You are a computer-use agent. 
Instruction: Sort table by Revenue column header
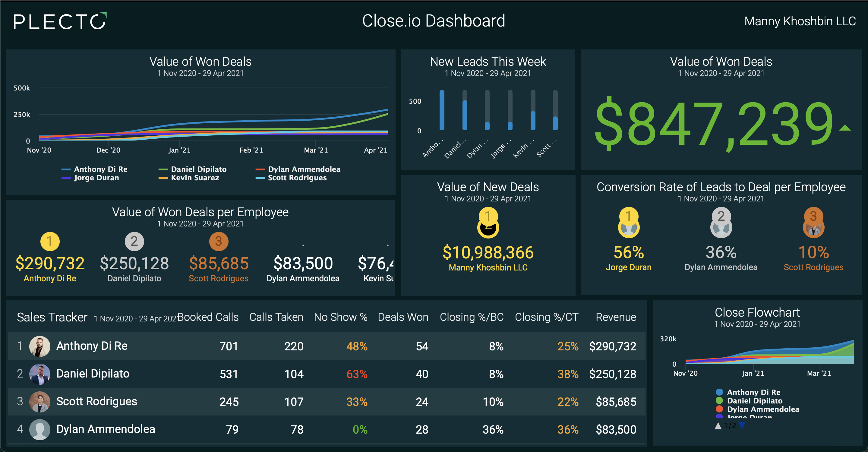pyautogui.click(x=616, y=317)
